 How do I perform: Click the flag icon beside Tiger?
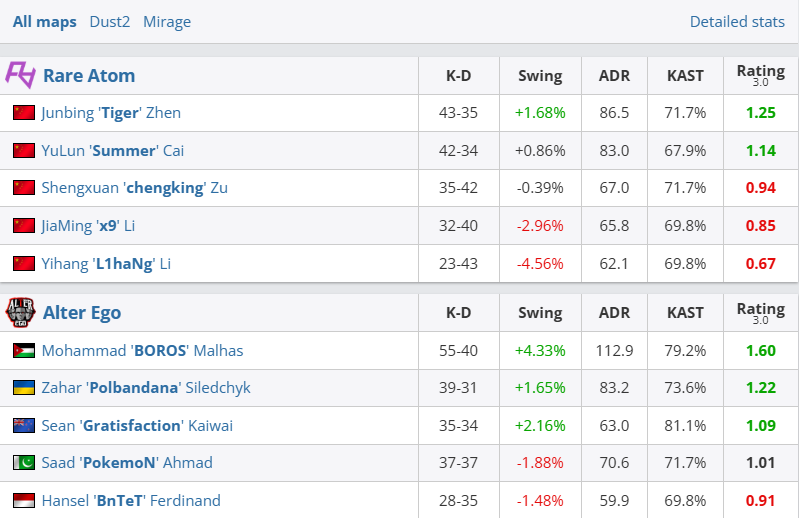[x=24, y=113]
